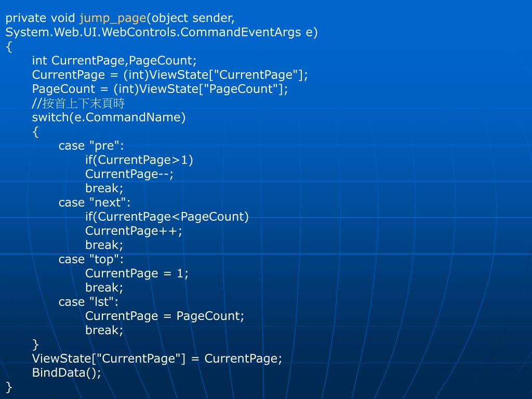This screenshot has height=399, width=532.
Task: Click the switch(e.CommandName) statement
Action: coord(109,117)
